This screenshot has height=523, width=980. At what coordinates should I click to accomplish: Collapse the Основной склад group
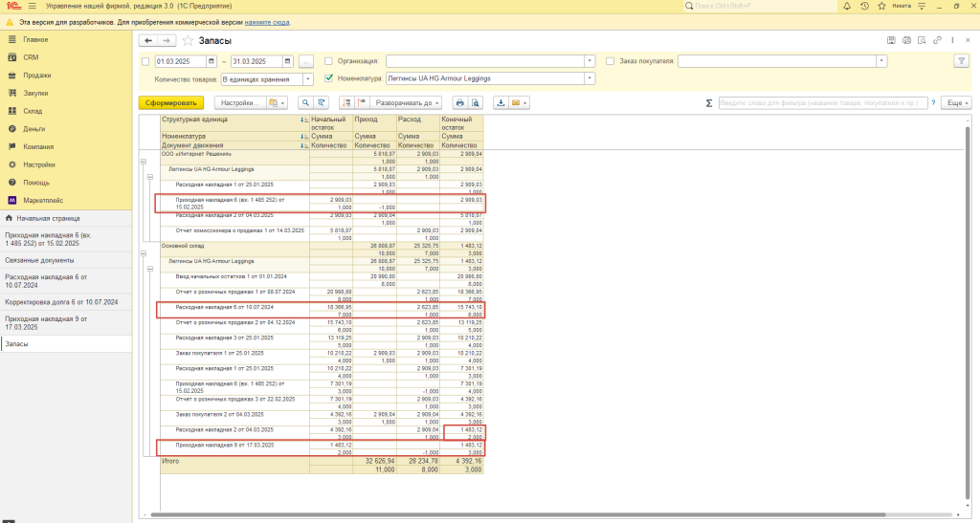(144, 254)
